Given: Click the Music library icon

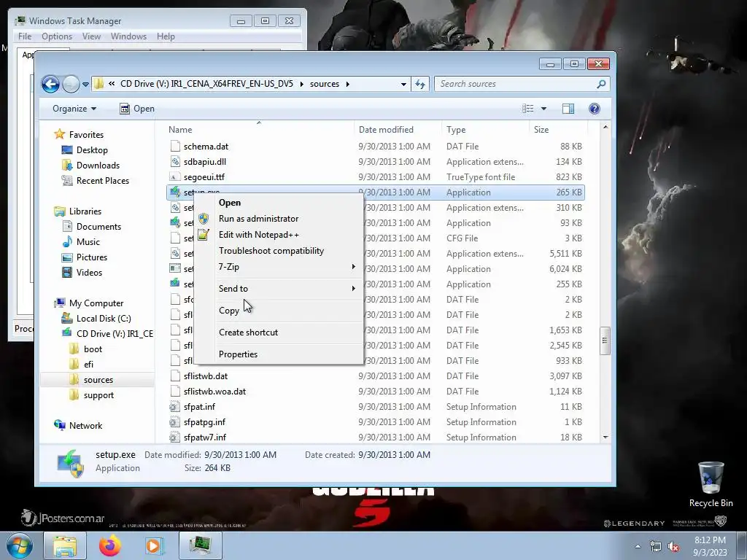Looking at the screenshot, I should click(67, 242).
